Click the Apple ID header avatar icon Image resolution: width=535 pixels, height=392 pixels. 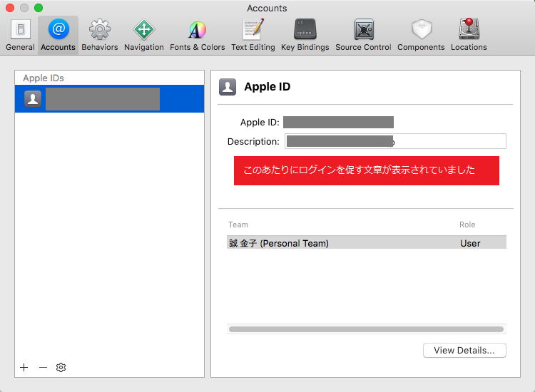click(x=228, y=87)
